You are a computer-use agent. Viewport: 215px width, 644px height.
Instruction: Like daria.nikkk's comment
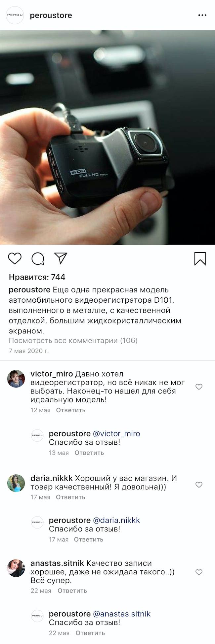(x=199, y=485)
